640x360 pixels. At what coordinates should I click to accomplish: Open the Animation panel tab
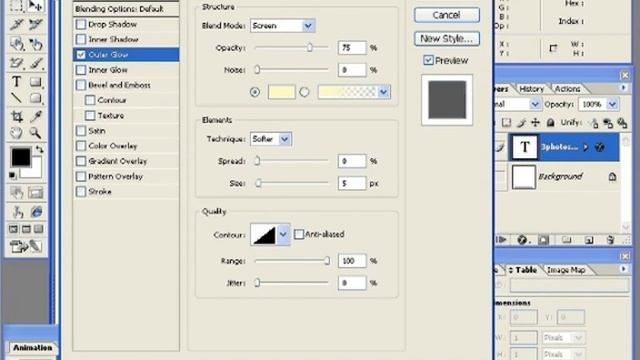(32, 348)
